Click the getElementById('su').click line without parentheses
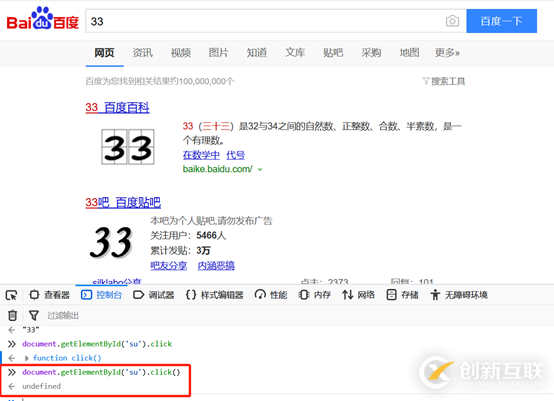The width and height of the screenshot is (554, 401). pyautogui.click(x=97, y=344)
